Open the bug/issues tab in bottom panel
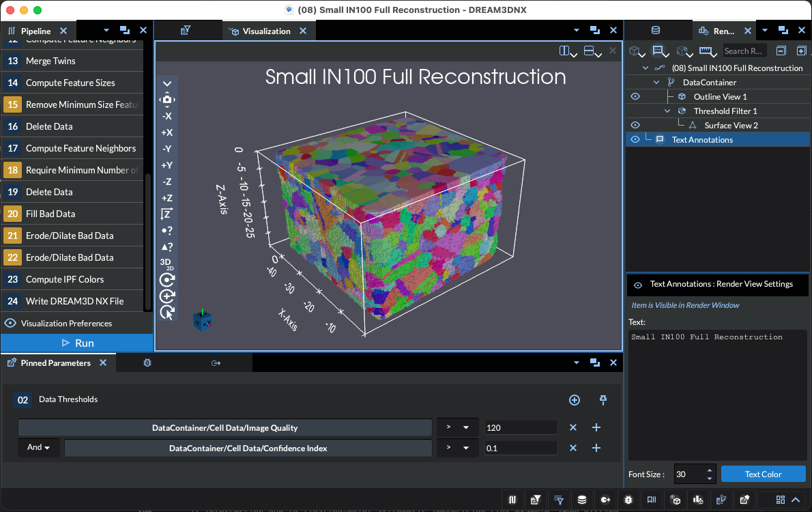 [147, 362]
